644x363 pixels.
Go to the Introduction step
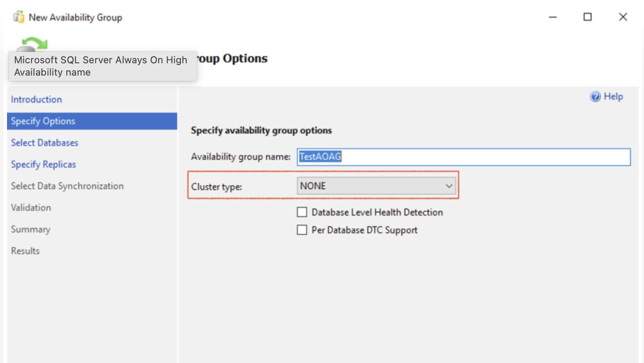coord(36,99)
